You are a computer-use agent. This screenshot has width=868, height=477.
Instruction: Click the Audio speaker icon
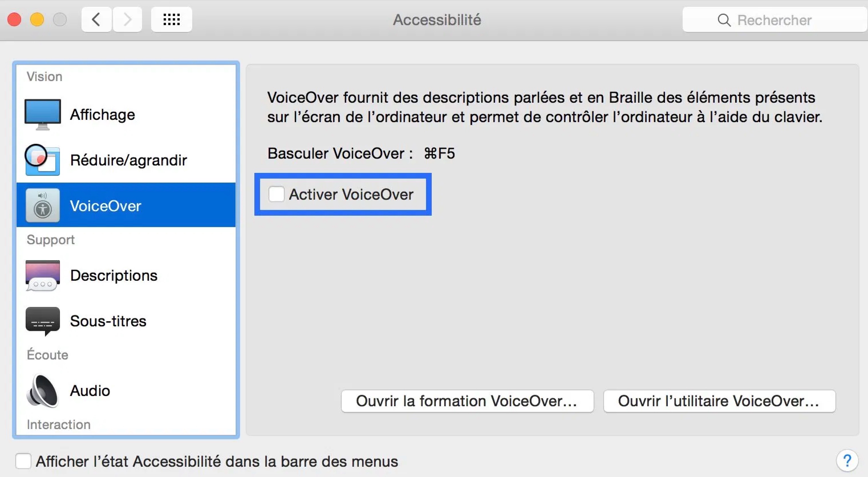pyautogui.click(x=42, y=391)
